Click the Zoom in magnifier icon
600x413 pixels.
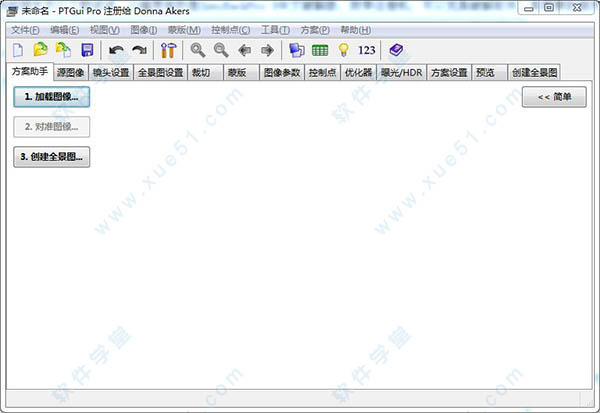(198, 50)
